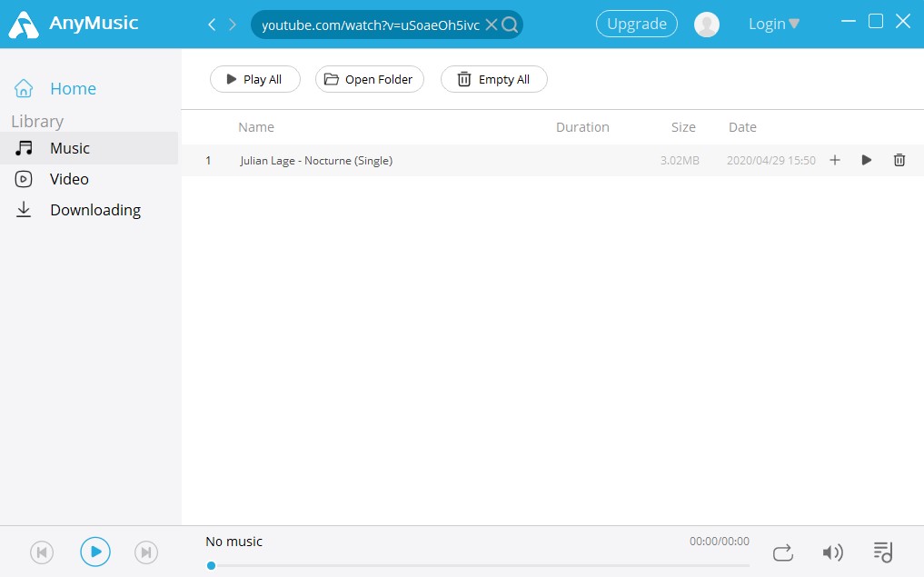Click the volume speaker icon

tap(832, 552)
